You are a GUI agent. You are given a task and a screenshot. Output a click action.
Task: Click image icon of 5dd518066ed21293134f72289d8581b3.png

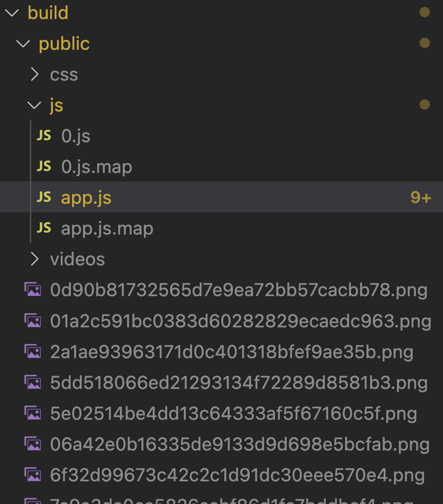tap(33, 382)
